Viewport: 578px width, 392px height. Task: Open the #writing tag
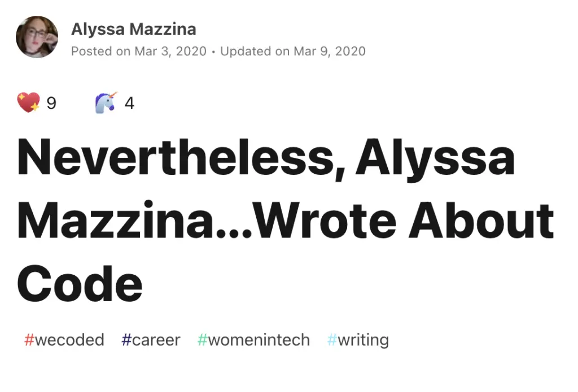click(x=358, y=340)
